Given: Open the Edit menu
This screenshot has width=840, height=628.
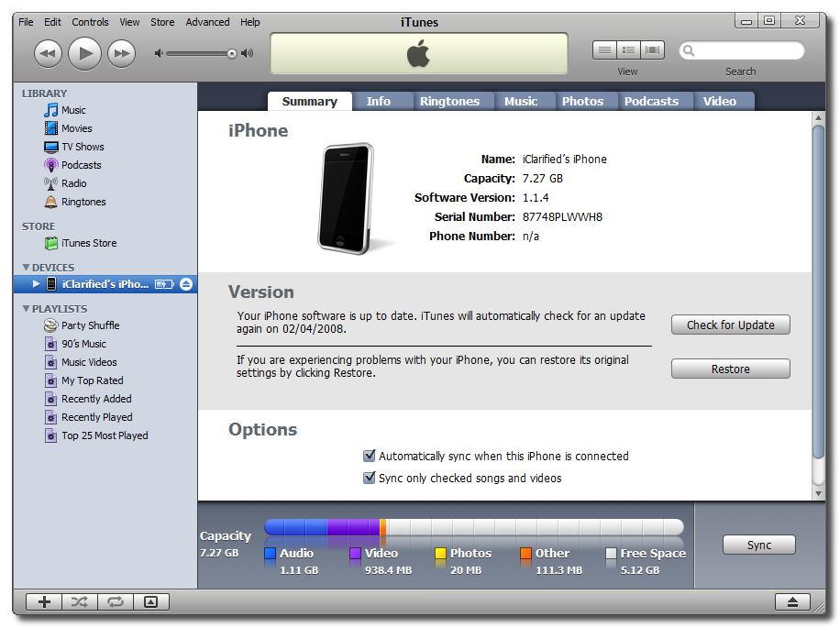Looking at the screenshot, I should (x=52, y=22).
